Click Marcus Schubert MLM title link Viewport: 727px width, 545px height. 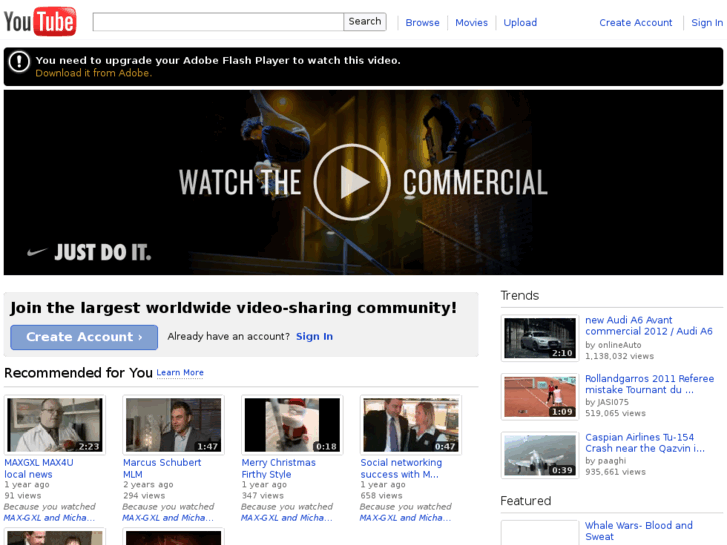(x=162, y=468)
